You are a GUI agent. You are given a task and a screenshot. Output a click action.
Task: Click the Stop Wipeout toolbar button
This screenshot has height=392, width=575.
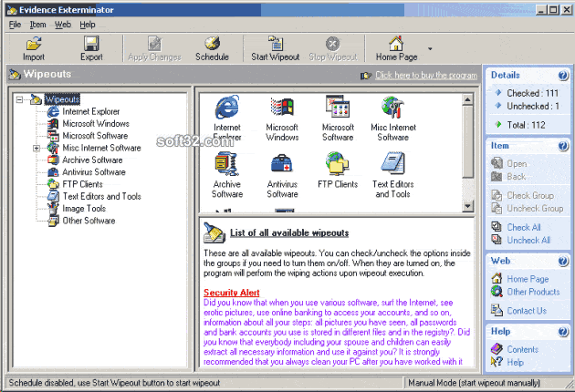[332, 48]
